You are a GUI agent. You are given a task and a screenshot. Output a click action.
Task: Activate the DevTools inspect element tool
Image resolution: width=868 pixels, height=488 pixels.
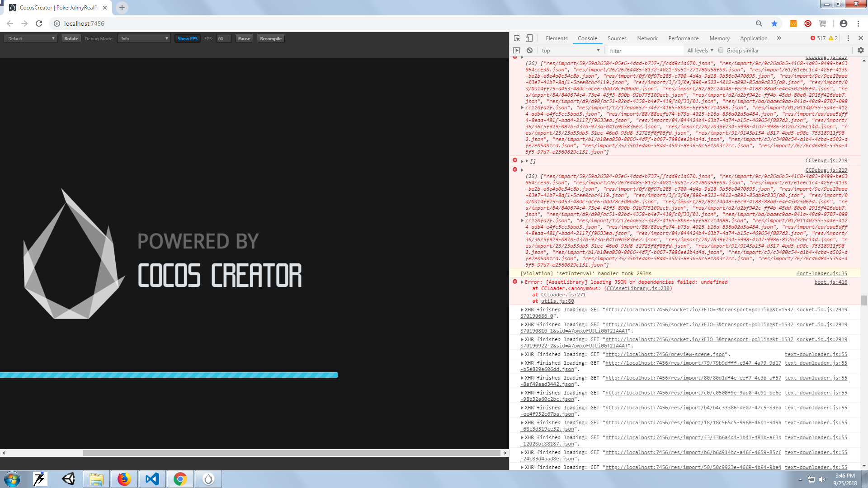(x=517, y=38)
